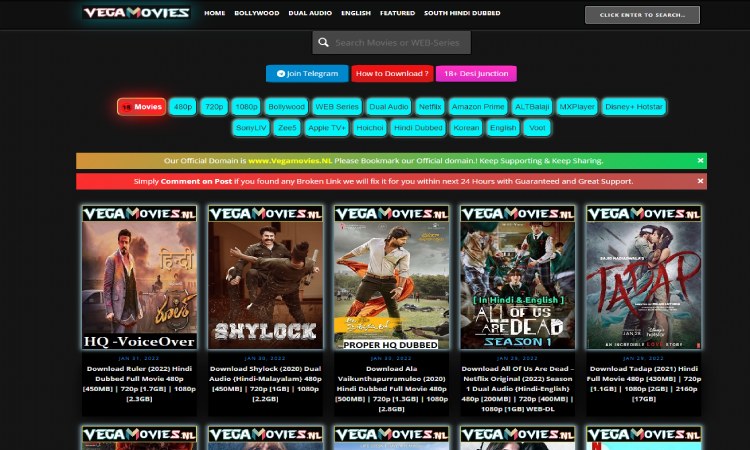Select the Apple TV+ category tag
The height and width of the screenshot is (450, 750).
coord(327,128)
